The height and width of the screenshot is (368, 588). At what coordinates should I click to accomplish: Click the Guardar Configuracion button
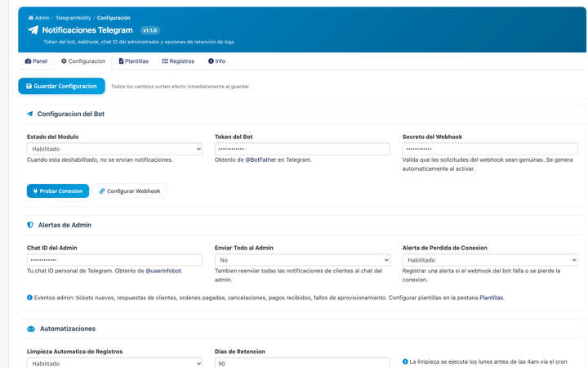61,86
